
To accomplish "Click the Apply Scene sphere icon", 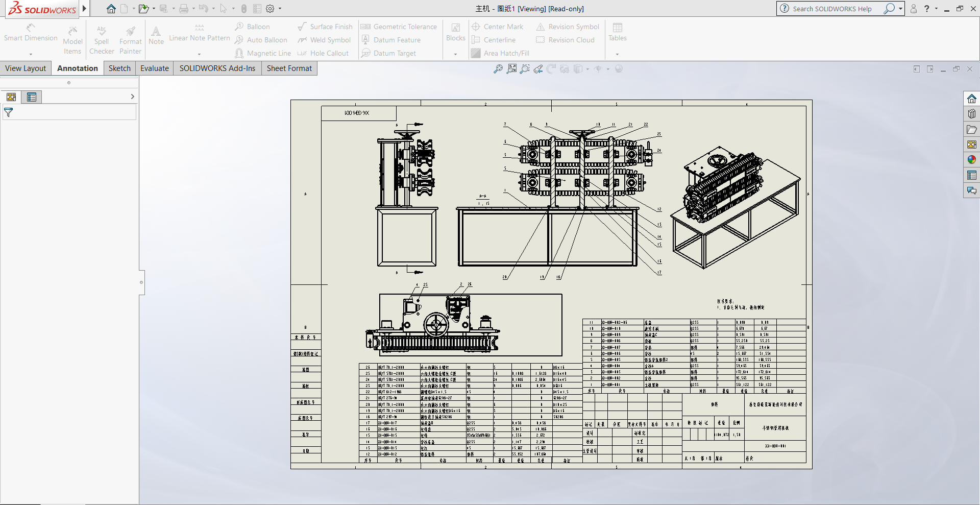I will (619, 69).
